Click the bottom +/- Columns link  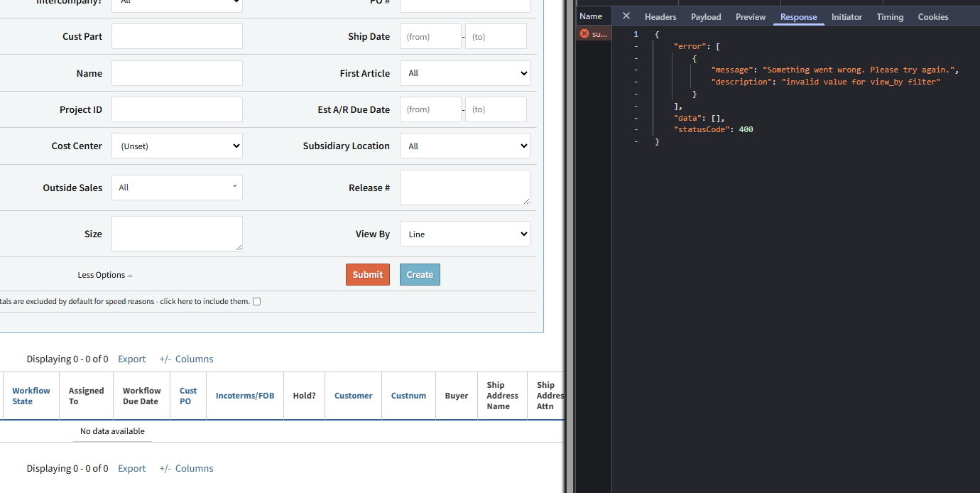(186, 468)
